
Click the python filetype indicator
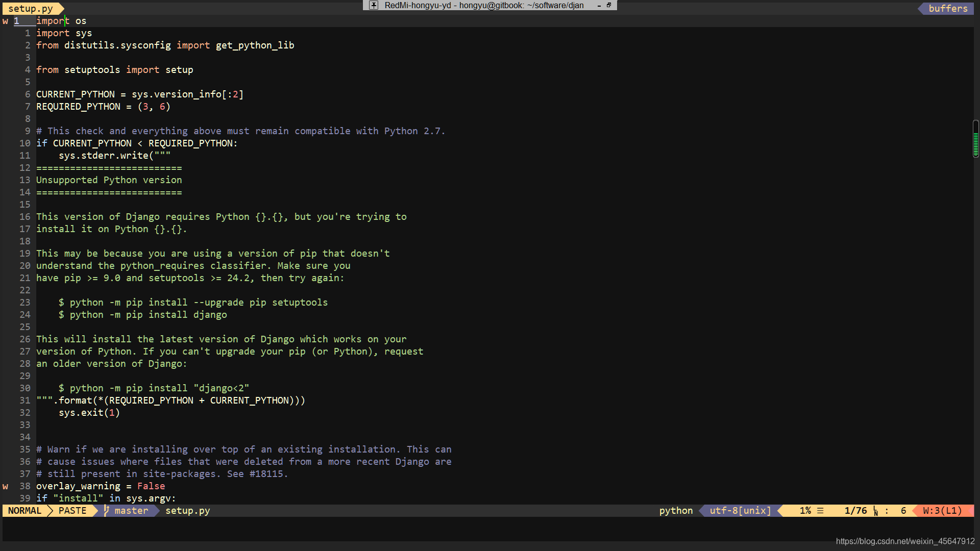(x=676, y=511)
